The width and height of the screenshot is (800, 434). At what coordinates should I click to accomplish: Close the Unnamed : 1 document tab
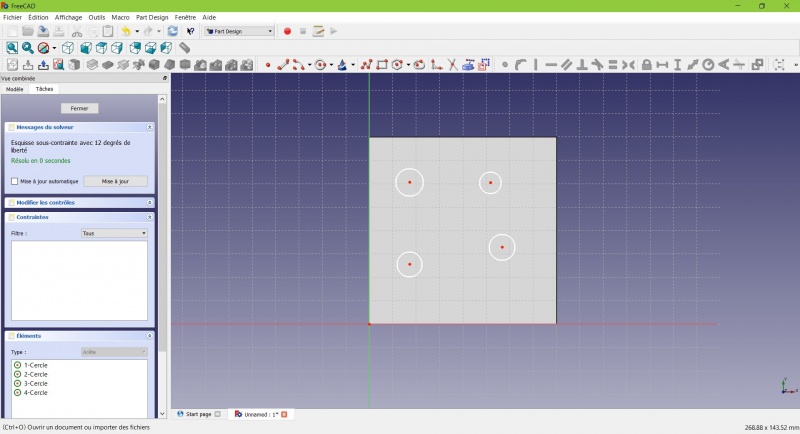(x=284, y=414)
